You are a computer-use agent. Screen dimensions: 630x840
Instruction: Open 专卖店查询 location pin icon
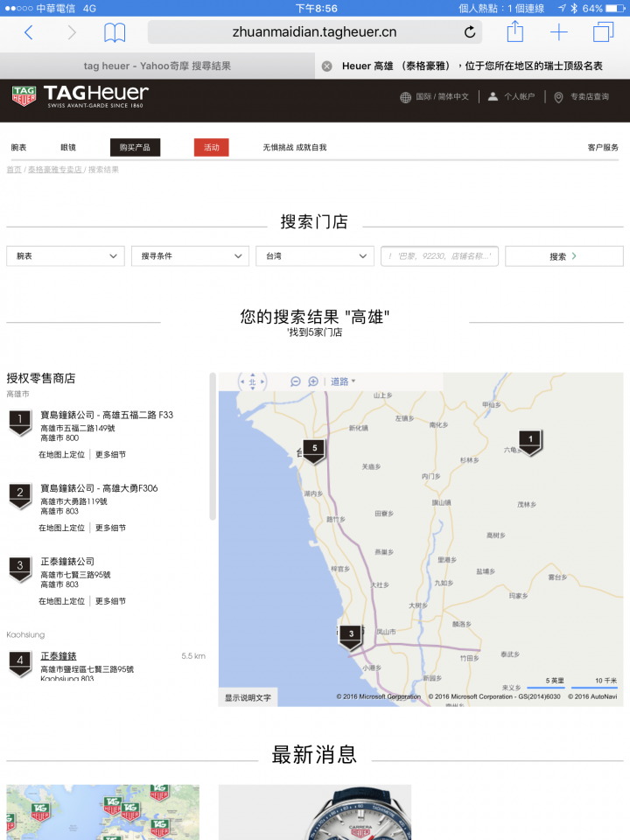pyautogui.click(x=558, y=97)
